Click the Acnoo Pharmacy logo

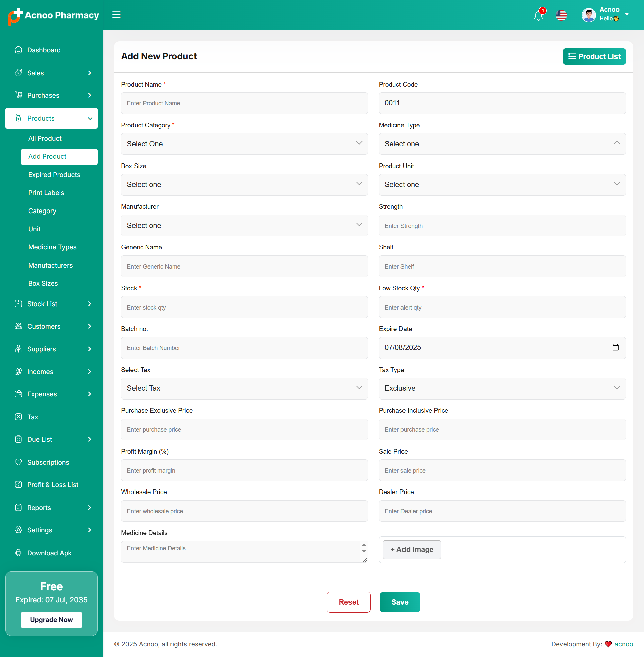[x=53, y=15]
